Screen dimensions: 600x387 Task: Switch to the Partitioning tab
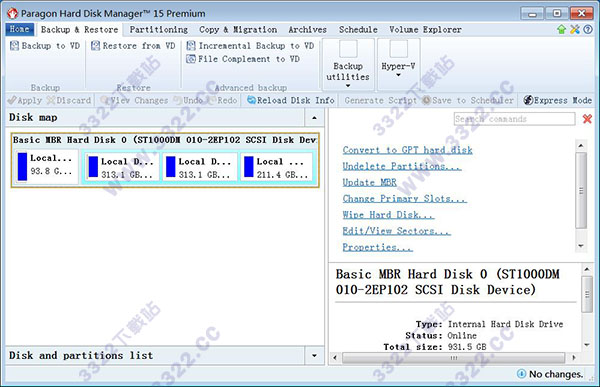pos(159,29)
